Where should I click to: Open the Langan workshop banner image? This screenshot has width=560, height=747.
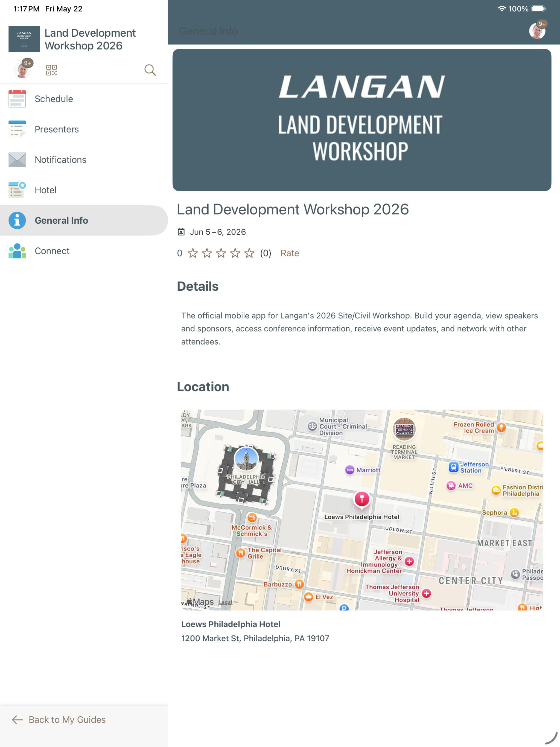[x=362, y=120]
